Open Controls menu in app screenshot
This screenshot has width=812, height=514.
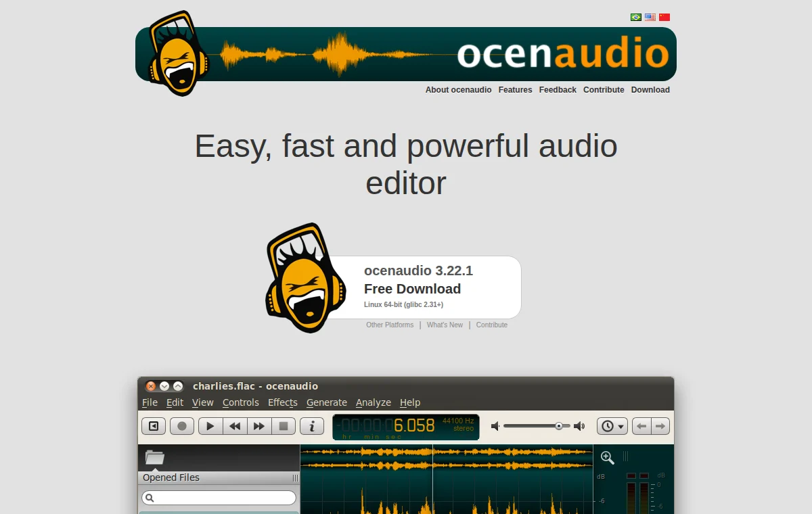240,402
